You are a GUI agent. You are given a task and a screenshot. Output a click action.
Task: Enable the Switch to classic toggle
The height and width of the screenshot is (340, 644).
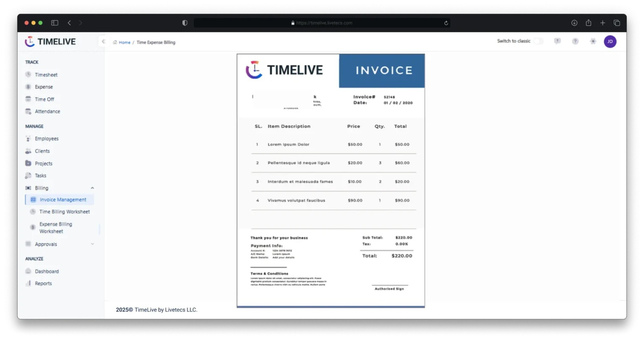coord(538,41)
